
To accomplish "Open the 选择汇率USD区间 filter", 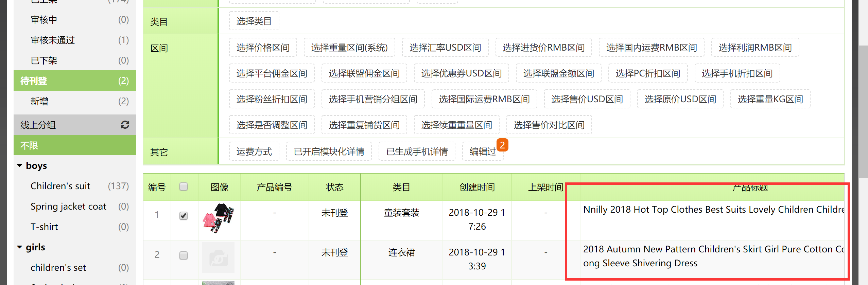I will (445, 48).
